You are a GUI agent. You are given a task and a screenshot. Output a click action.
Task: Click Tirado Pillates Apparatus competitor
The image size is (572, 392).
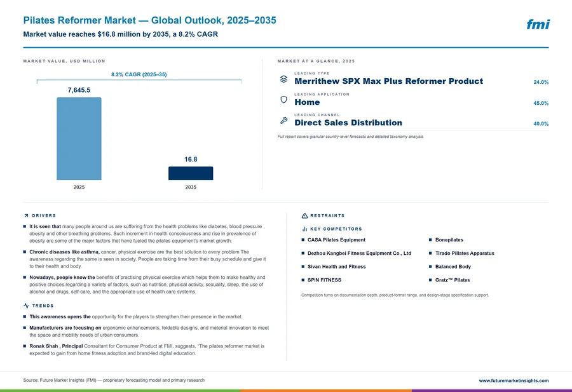point(465,253)
